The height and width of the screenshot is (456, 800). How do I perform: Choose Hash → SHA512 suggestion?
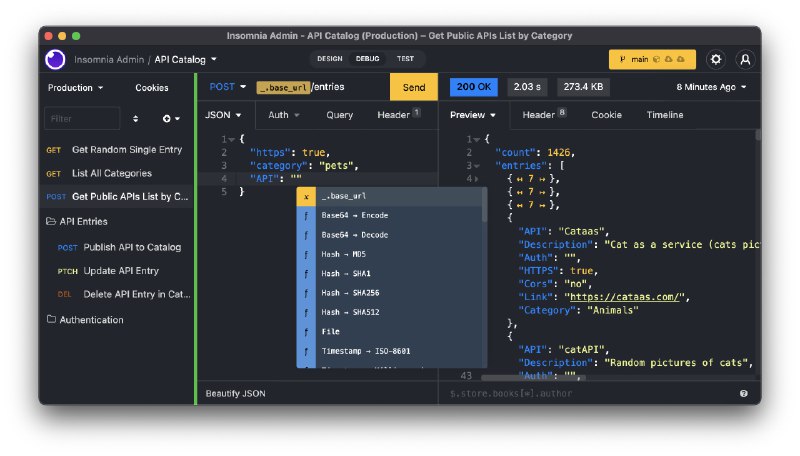point(389,313)
